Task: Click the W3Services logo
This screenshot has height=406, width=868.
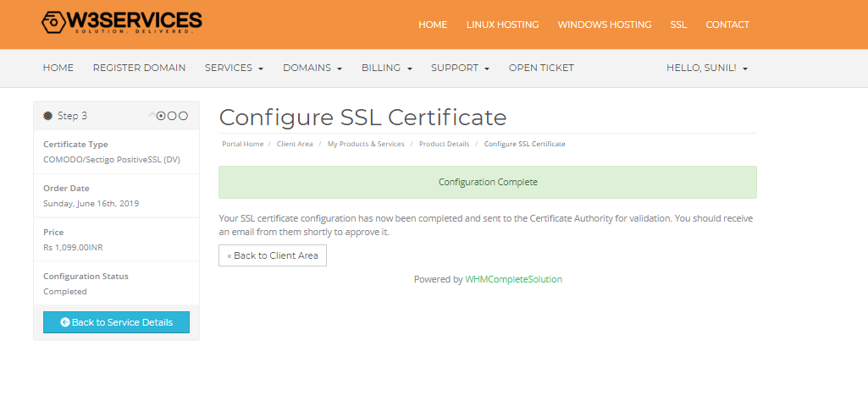Action: [x=122, y=23]
